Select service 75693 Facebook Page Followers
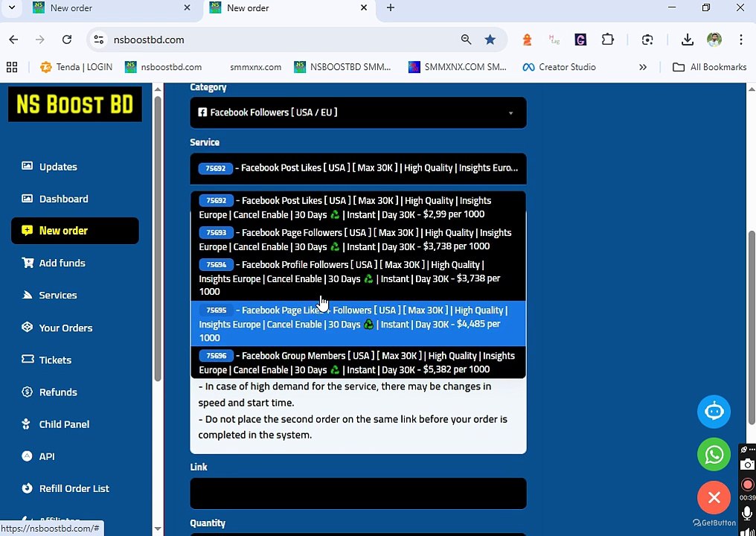 358,239
